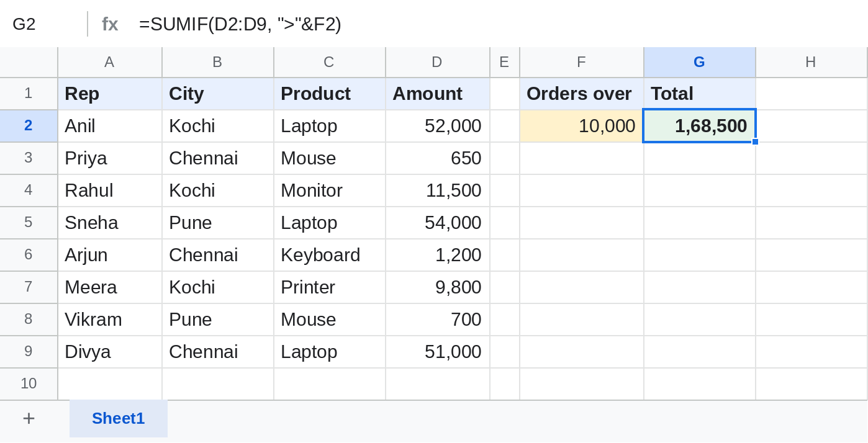Select the 9,800 amount cell
This screenshot has width=868, height=443.
tap(438, 287)
